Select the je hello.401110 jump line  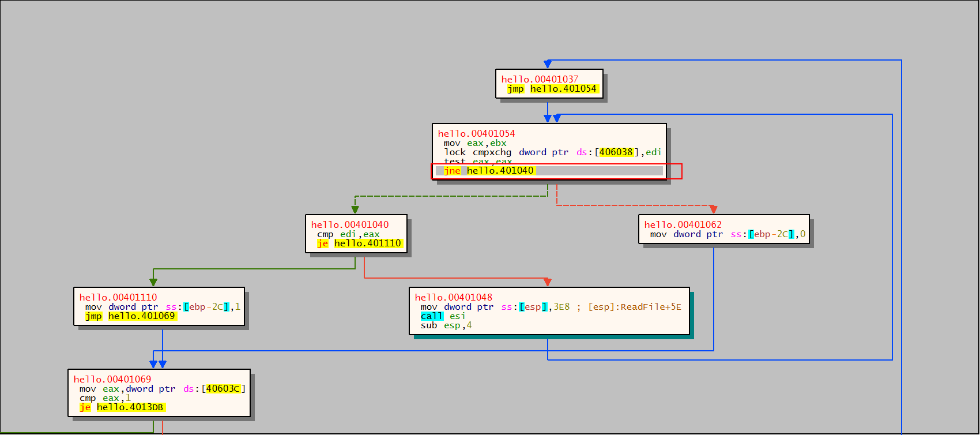[360, 243]
